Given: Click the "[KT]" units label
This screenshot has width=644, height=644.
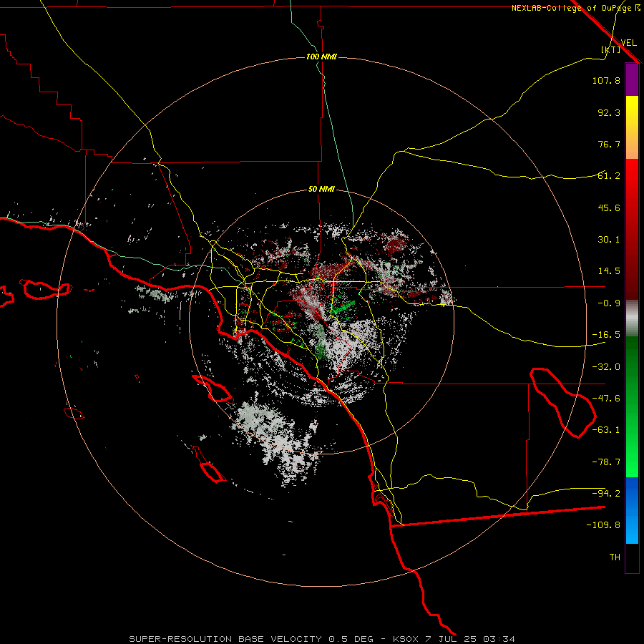Looking at the screenshot, I should pos(611,49).
